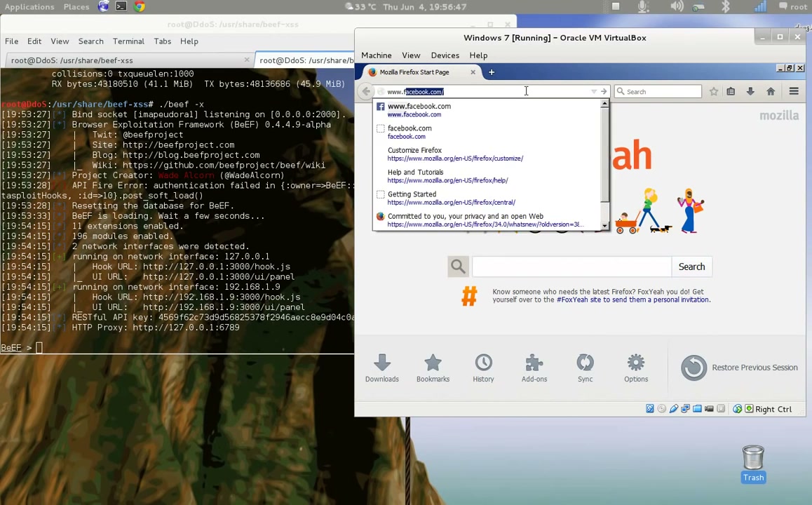The width and height of the screenshot is (812, 505).
Task: Open the volume speaker icon in panel
Action: (677, 7)
